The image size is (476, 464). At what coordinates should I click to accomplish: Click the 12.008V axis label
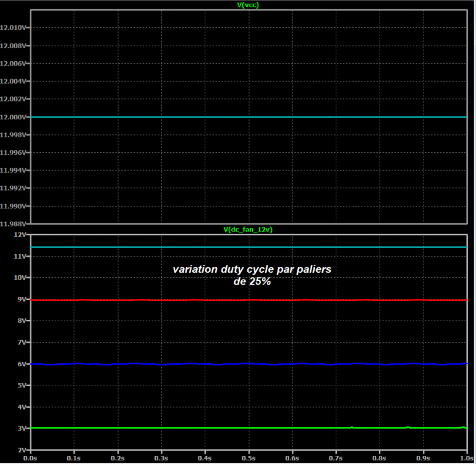[x=13, y=46]
